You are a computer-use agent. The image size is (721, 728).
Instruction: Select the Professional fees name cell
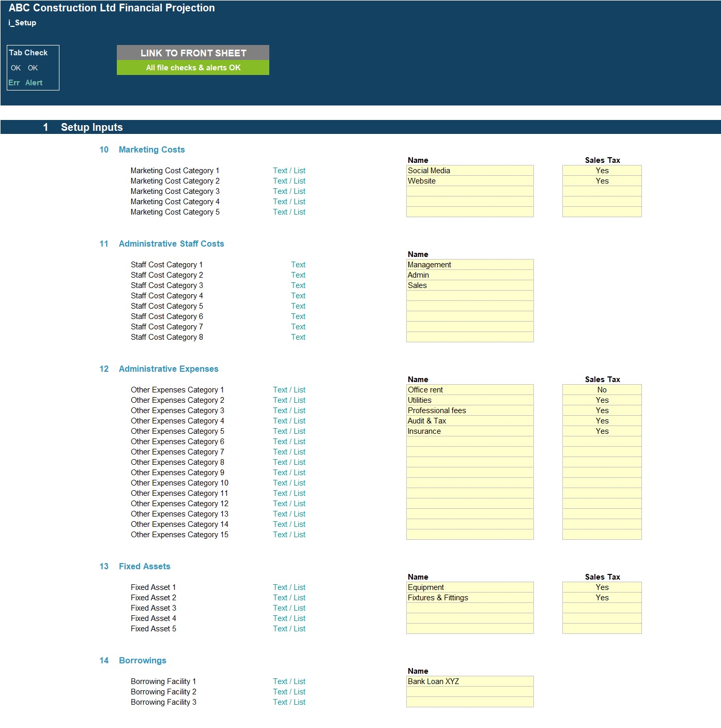click(x=470, y=411)
